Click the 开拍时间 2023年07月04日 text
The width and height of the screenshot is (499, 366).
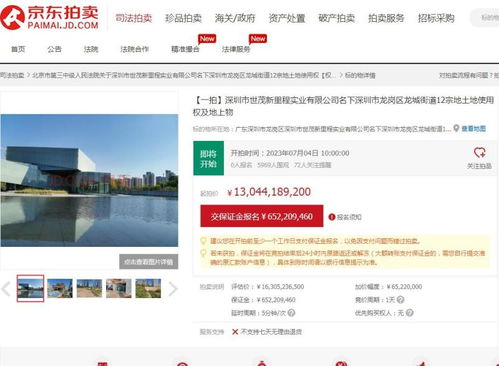click(290, 153)
